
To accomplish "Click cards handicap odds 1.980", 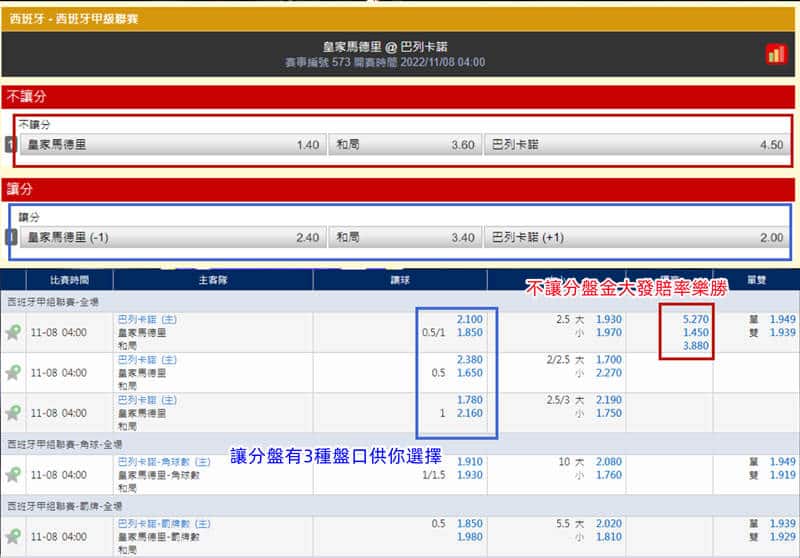I will 469,537.
